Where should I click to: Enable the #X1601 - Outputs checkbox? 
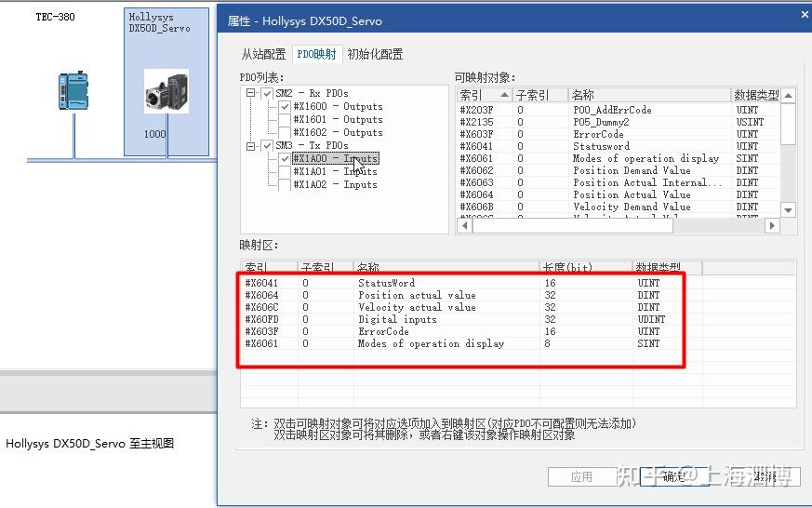(285, 120)
